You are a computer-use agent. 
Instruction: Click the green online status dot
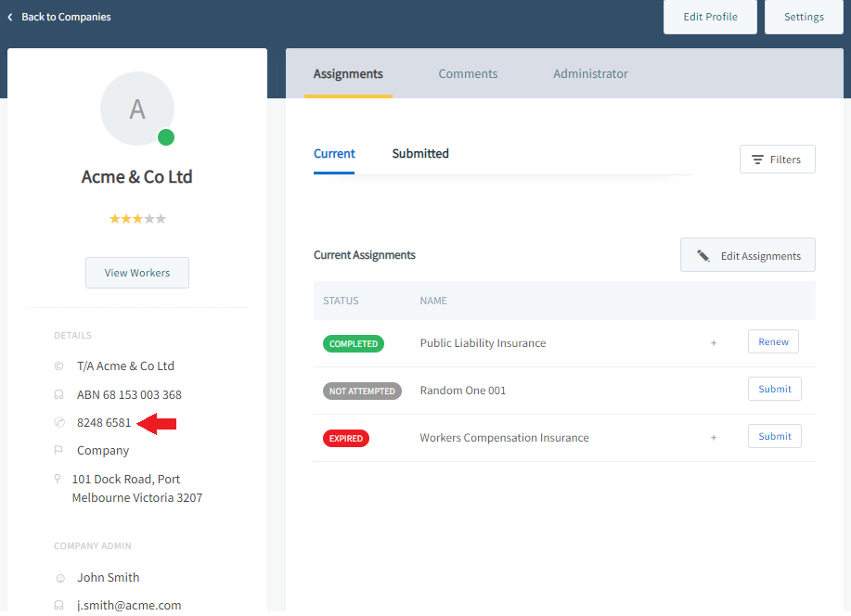point(166,137)
